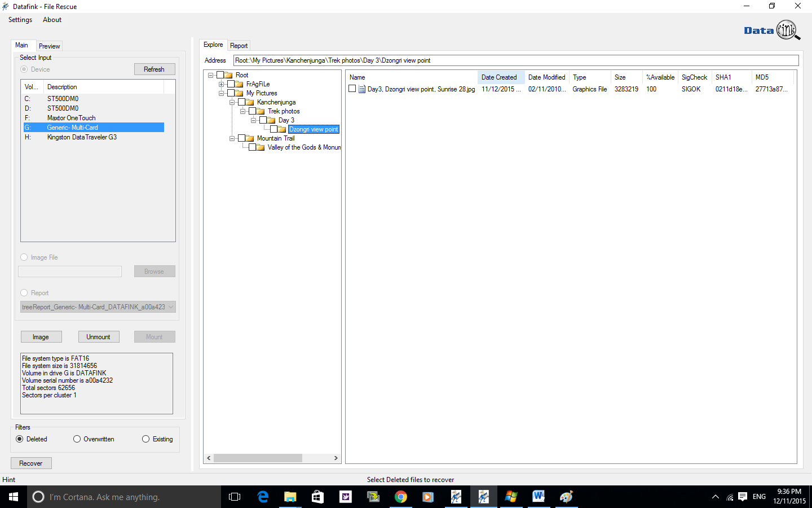Switch to the Explore tab
Viewport: 812px width, 508px height.
point(213,45)
